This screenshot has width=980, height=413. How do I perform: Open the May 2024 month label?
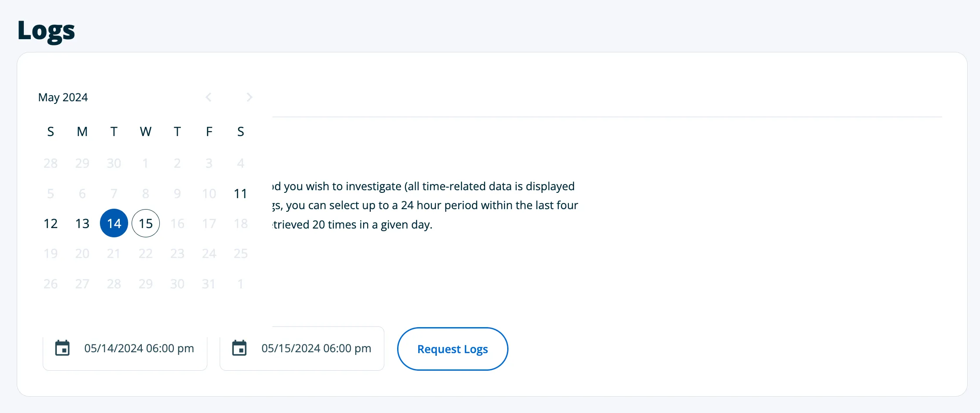tap(63, 97)
